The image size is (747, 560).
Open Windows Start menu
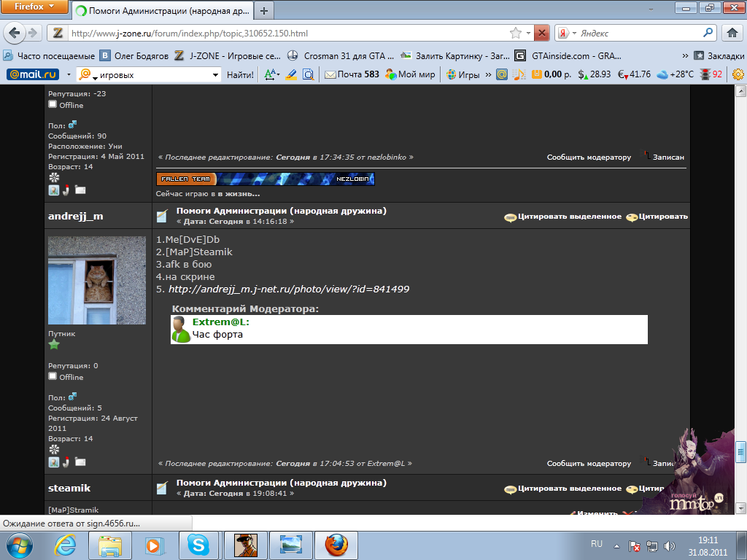[18, 545]
